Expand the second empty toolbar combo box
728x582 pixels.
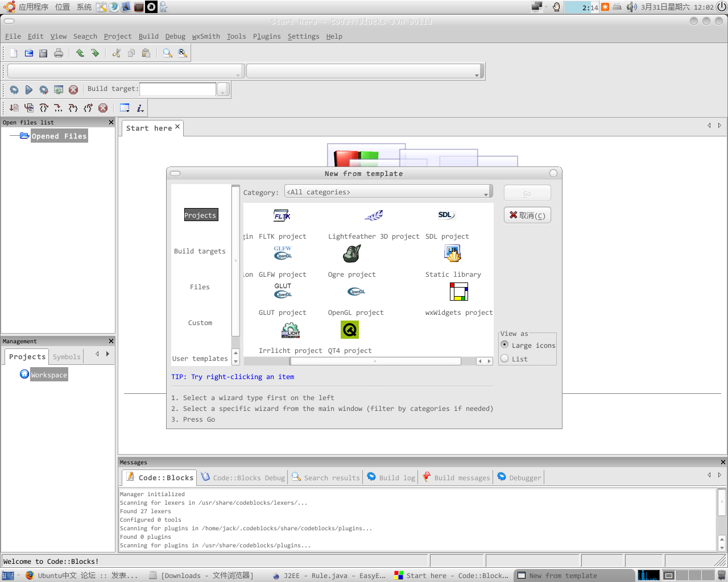[x=364, y=71]
